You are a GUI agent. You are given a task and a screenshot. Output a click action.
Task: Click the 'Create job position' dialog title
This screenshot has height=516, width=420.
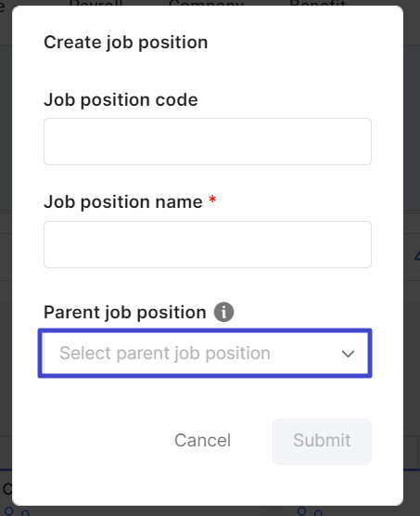point(126,43)
